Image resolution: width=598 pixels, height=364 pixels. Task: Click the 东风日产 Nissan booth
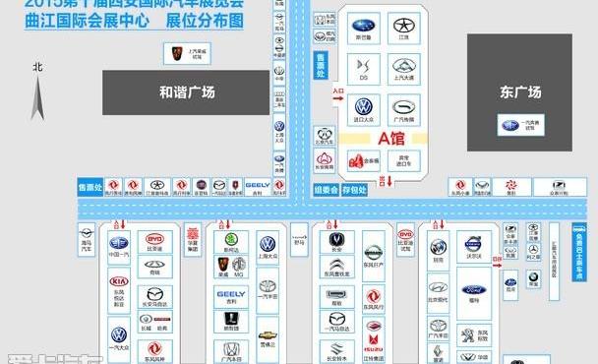tap(374, 255)
